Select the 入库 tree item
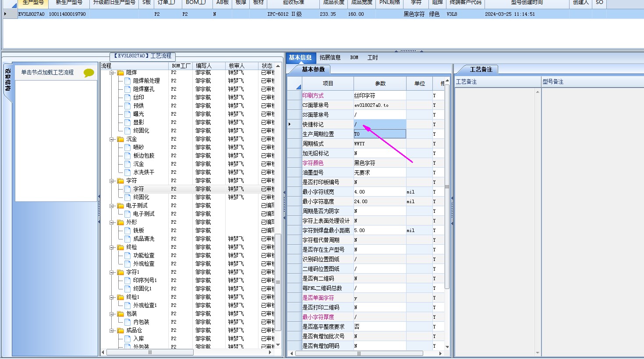Screen dimensions: 644x359 pyautogui.click(x=138, y=339)
